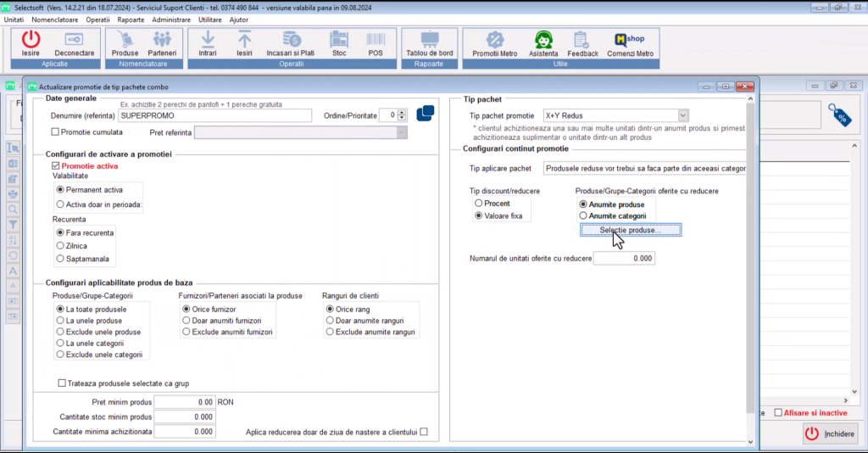The height and width of the screenshot is (453, 868).
Task: Select Zilnica recurrence option
Action: [60, 245]
